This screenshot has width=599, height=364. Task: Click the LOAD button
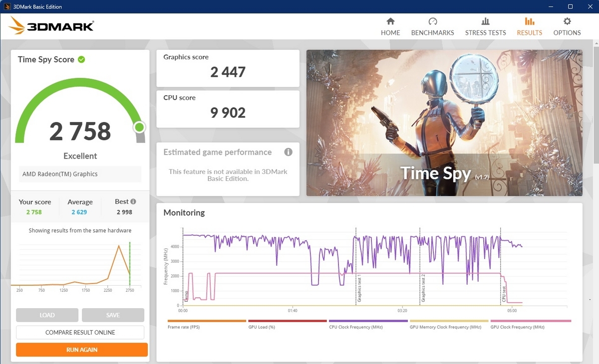tap(47, 315)
